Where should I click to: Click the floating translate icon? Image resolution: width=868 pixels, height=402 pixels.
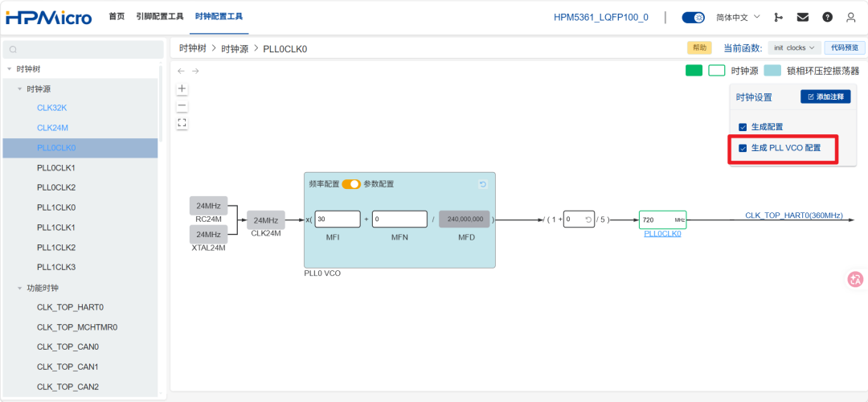point(855,279)
